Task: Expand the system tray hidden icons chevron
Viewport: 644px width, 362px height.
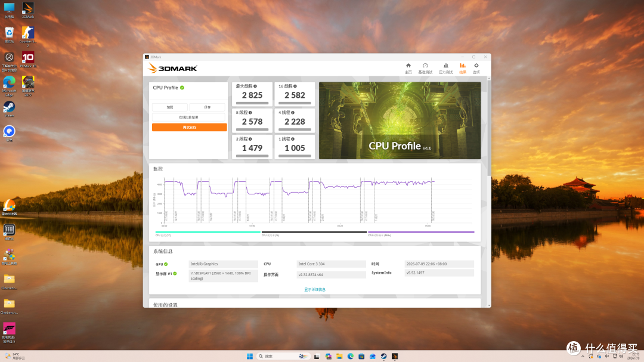Action: pos(583,356)
